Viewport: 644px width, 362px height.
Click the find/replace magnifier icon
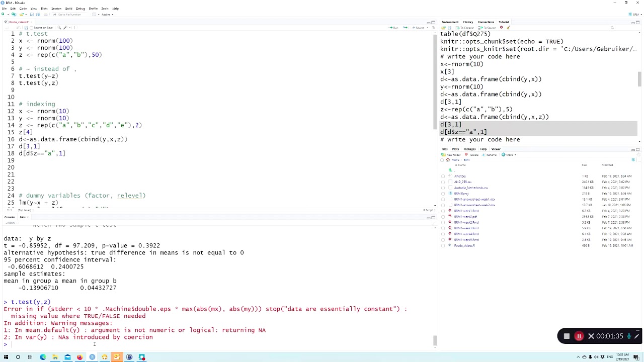[59, 28]
